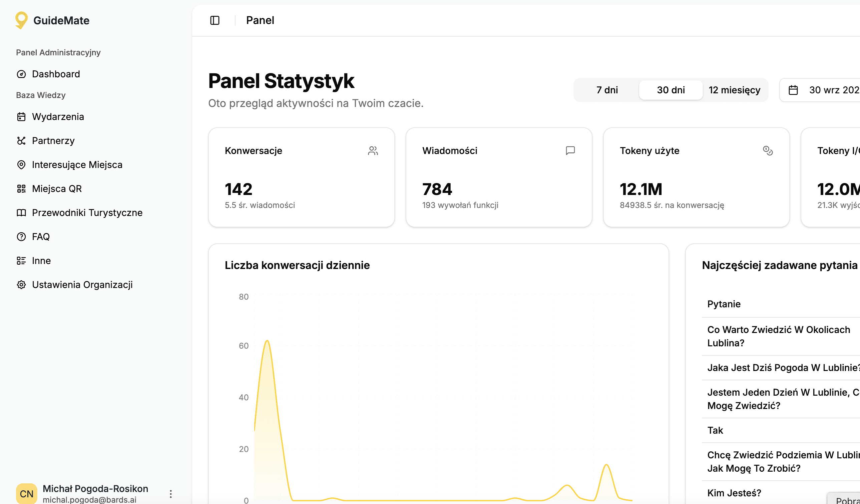This screenshot has height=504, width=860.
Task: Click '5.5 śr. wiadomości' subtext
Action: point(260,205)
